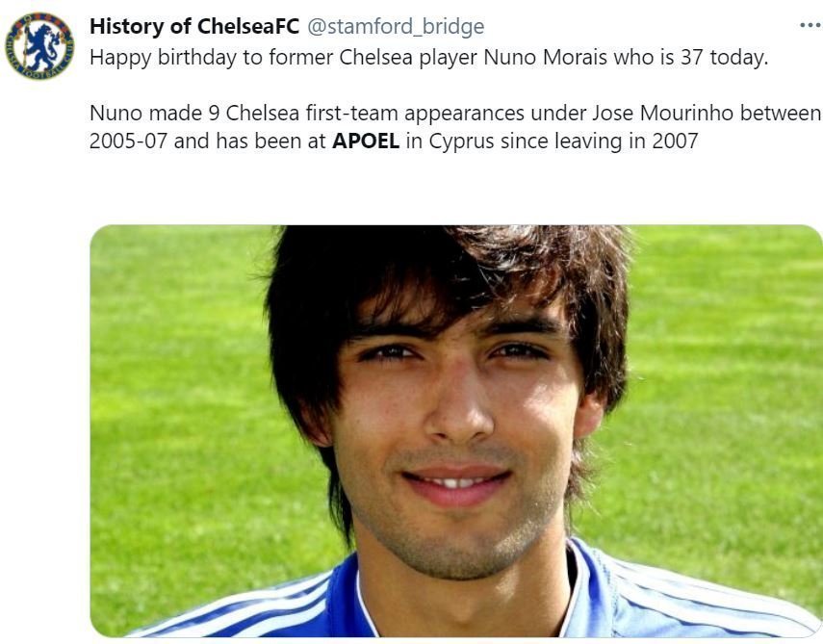Click the 2005-07 date range text
823x644 pixels.
coord(128,142)
